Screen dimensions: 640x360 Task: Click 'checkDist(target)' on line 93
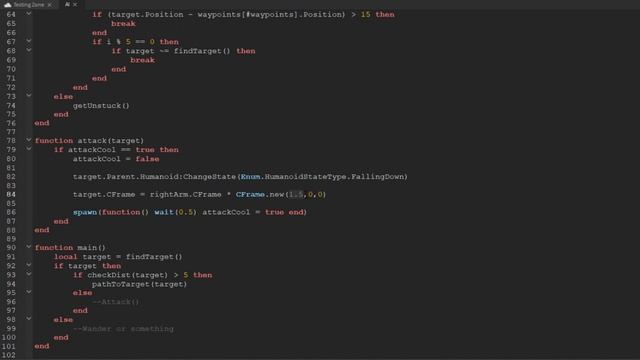[127, 275]
